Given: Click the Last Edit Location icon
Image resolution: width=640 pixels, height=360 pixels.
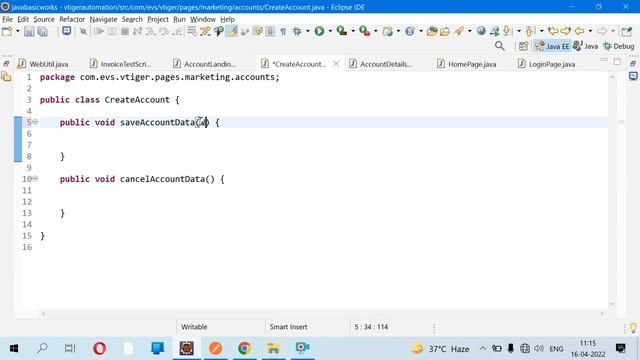Looking at the screenshot, I should 553,31.
